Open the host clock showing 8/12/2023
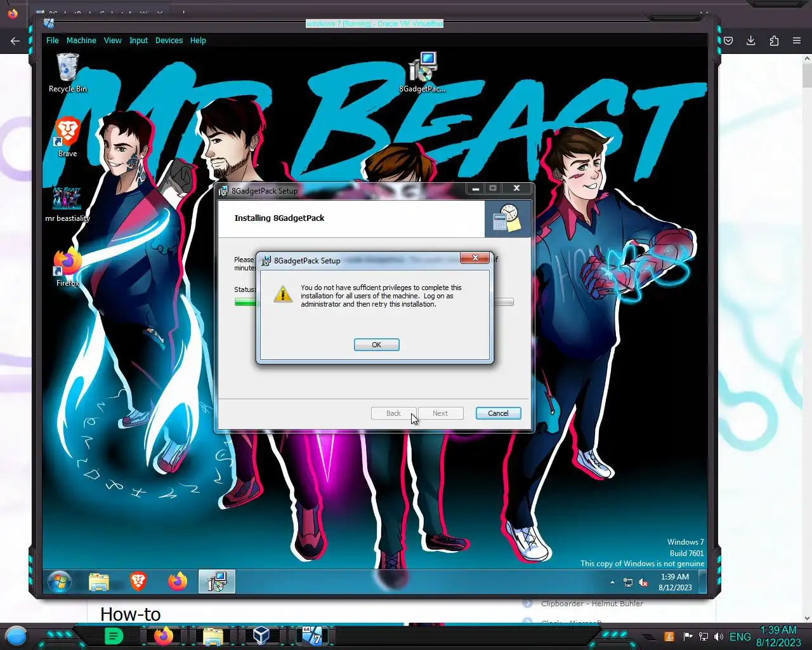This screenshot has height=650, width=812. coord(778,636)
